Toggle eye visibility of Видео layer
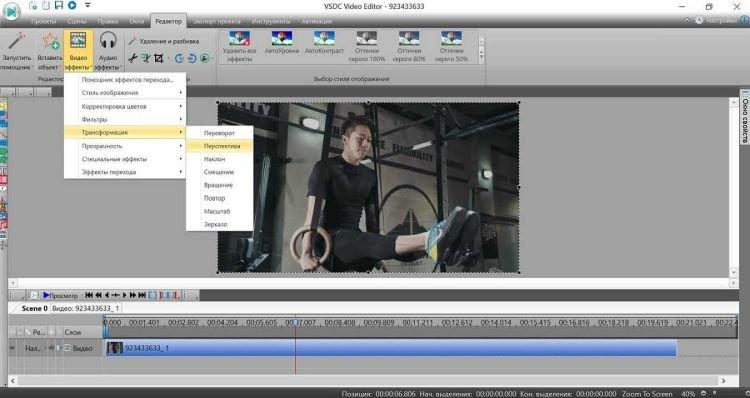Screen dimensions: 750x398 12,348
